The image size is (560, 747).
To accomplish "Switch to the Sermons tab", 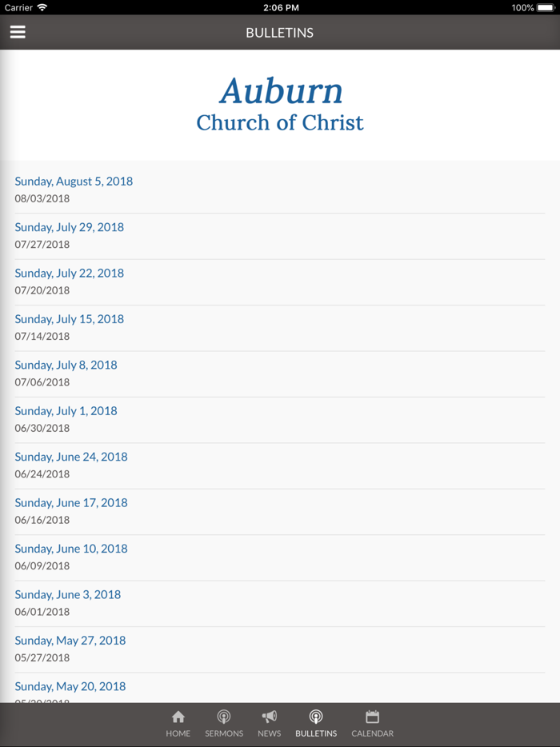I will pyautogui.click(x=224, y=724).
